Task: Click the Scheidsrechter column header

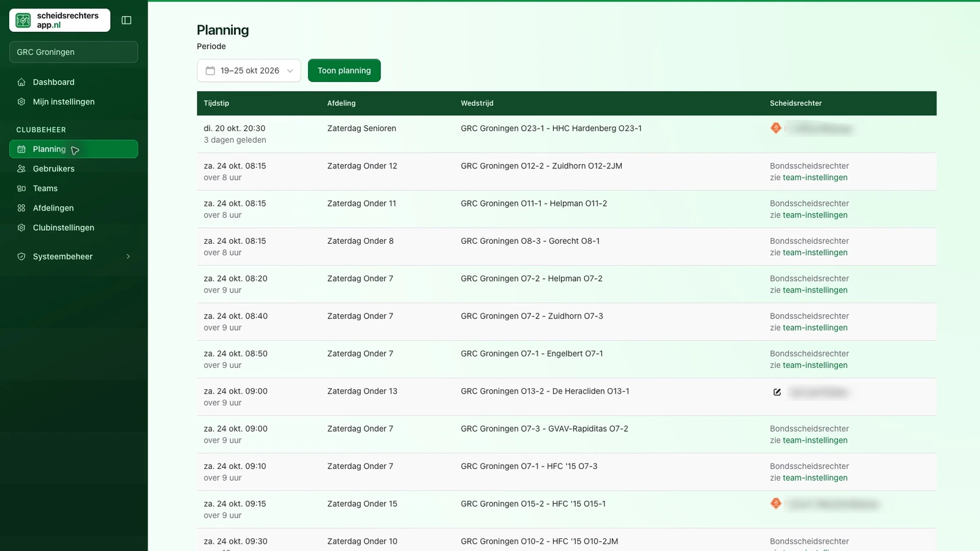Action: point(796,103)
